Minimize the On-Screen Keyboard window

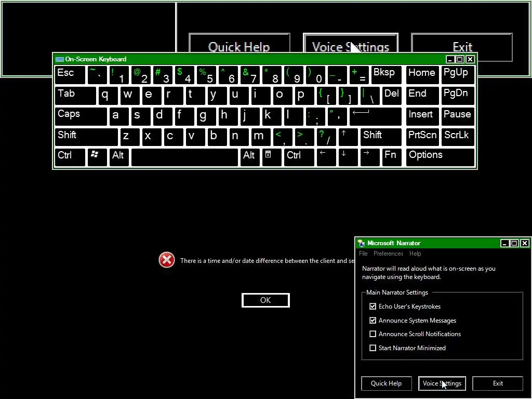click(x=450, y=59)
